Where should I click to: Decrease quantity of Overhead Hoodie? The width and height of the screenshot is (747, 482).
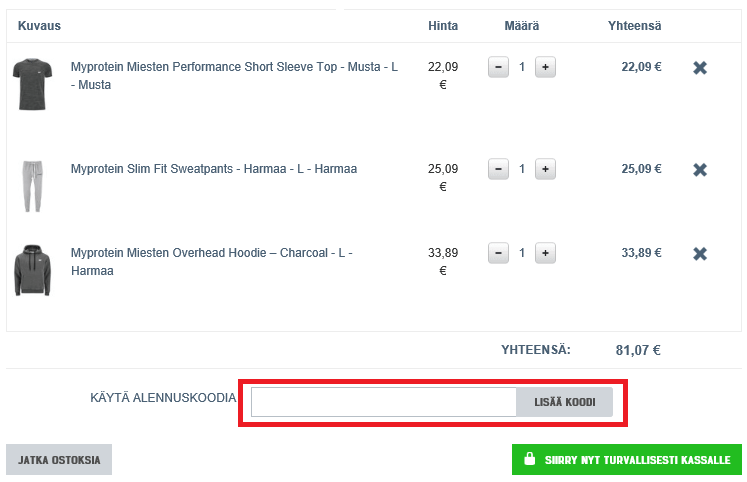pos(498,253)
